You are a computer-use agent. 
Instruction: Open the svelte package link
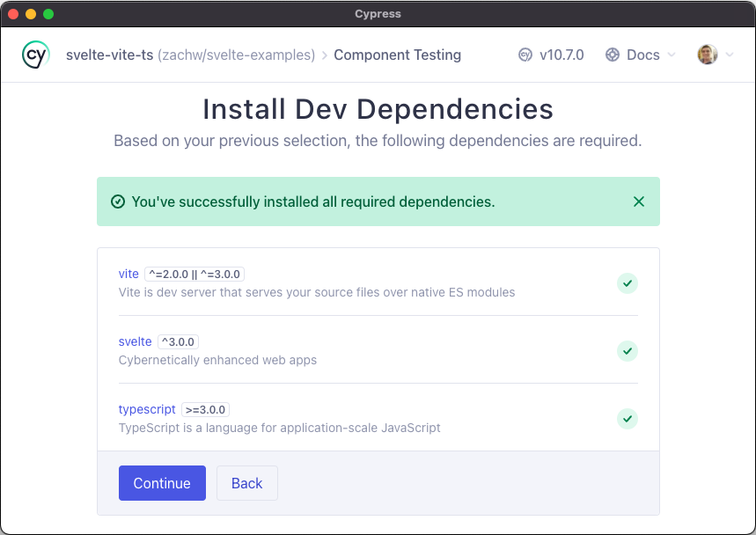pyautogui.click(x=135, y=341)
